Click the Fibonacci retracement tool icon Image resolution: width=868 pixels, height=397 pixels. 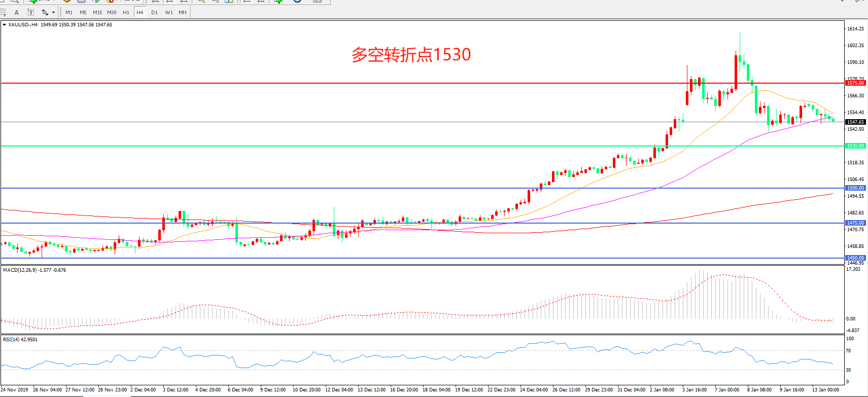click(4, 12)
